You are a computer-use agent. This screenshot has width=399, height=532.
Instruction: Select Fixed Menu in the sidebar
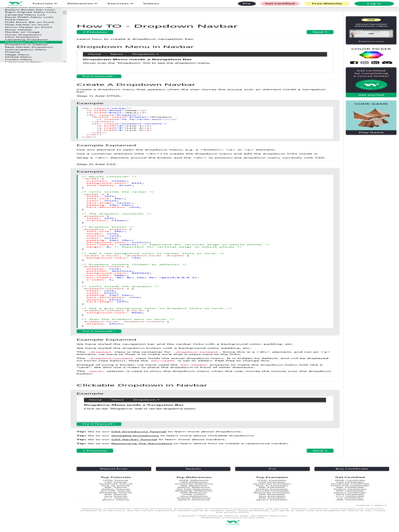pyautogui.click(x=17, y=20)
